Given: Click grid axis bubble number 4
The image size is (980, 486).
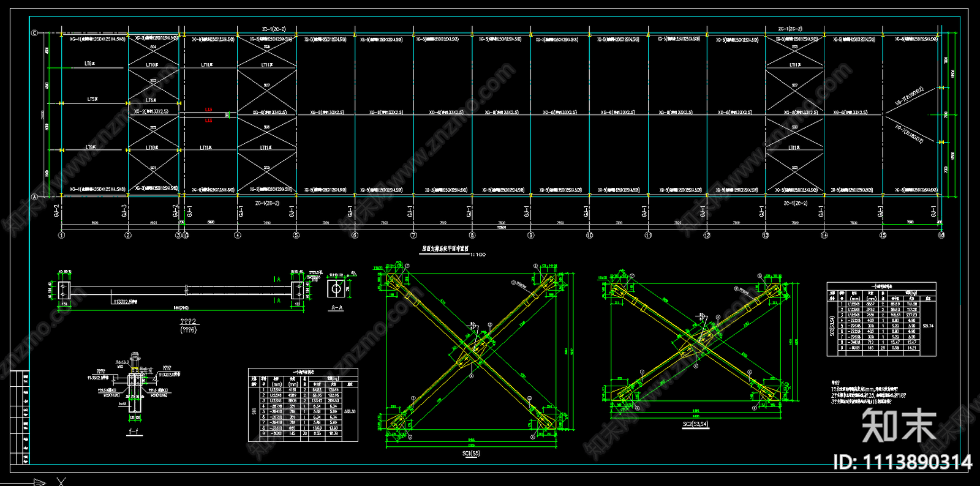Looking at the screenshot, I should 238,235.
